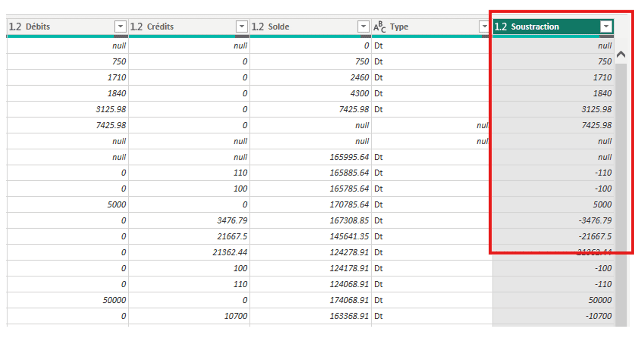Viewport: 644px width, 339px height.
Task: Open the Débits column filter dropdown
Action: tap(120, 26)
